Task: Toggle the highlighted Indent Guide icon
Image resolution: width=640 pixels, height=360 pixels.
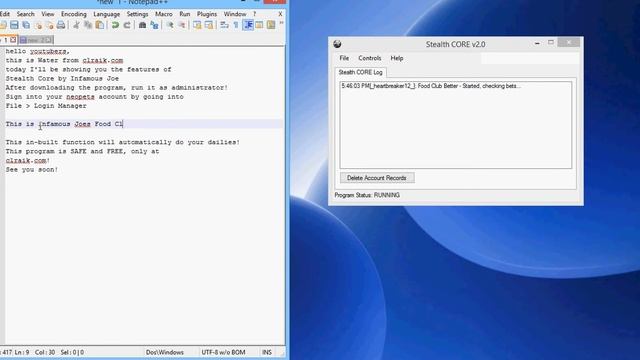Action: (x=248, y=25)
